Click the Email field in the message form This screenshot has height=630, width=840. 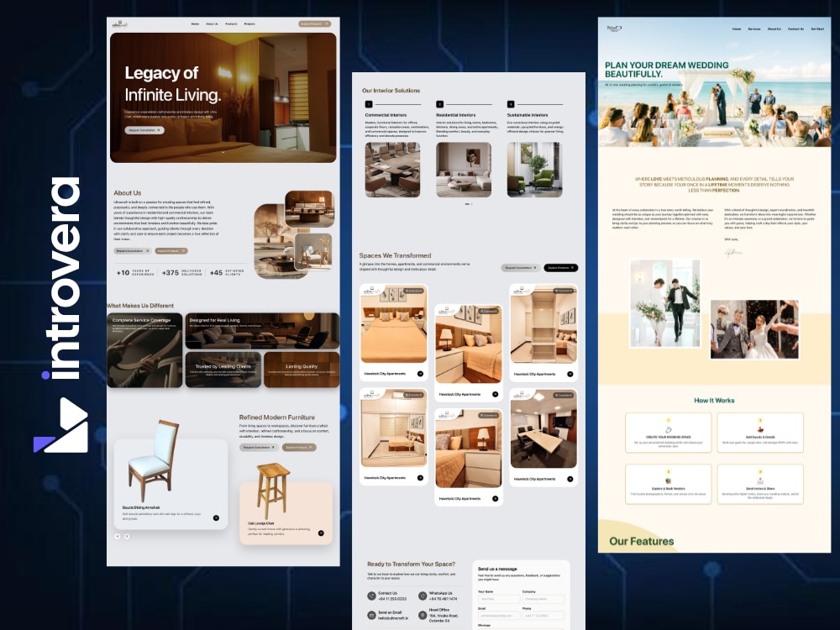point(498,616)
